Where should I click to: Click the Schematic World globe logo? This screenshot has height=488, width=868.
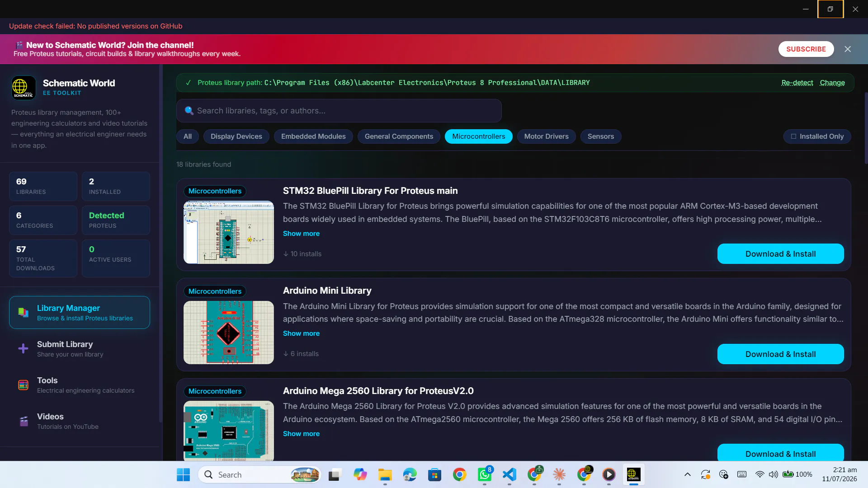(x=24, y=87)
